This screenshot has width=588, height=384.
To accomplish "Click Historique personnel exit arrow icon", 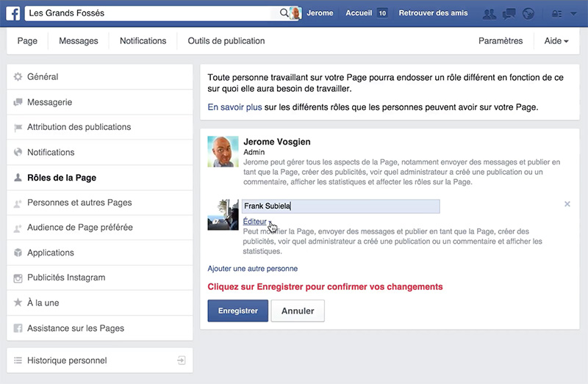I will [x=181, y=361].
